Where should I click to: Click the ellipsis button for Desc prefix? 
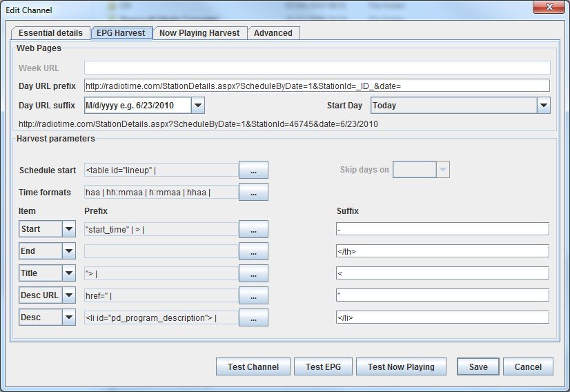[x=253, y=317]
